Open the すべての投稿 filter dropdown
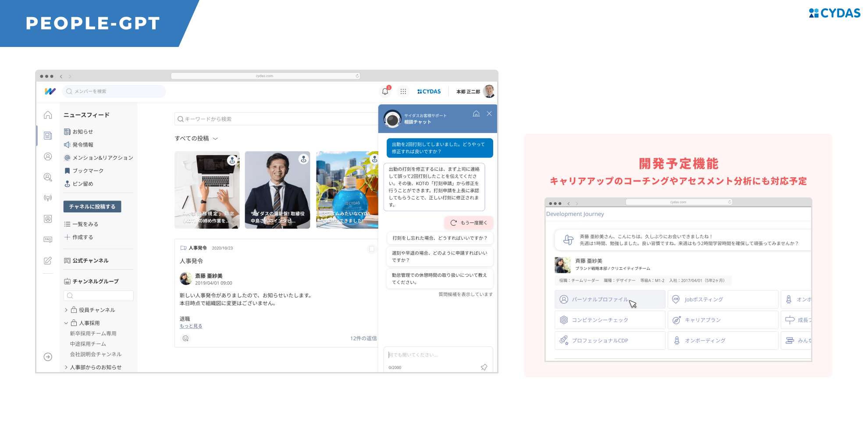The image size is (868, 430). pos(195,138)
